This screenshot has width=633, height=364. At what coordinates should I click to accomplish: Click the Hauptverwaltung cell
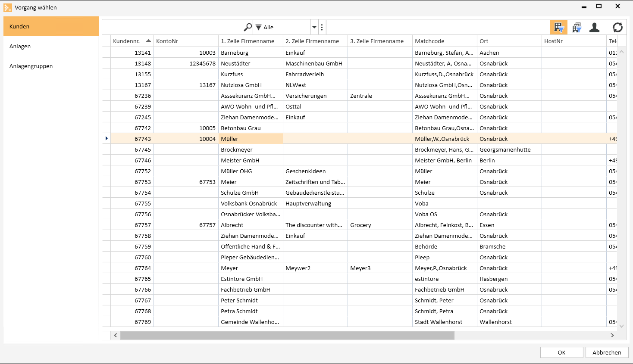tap(315, 203)
